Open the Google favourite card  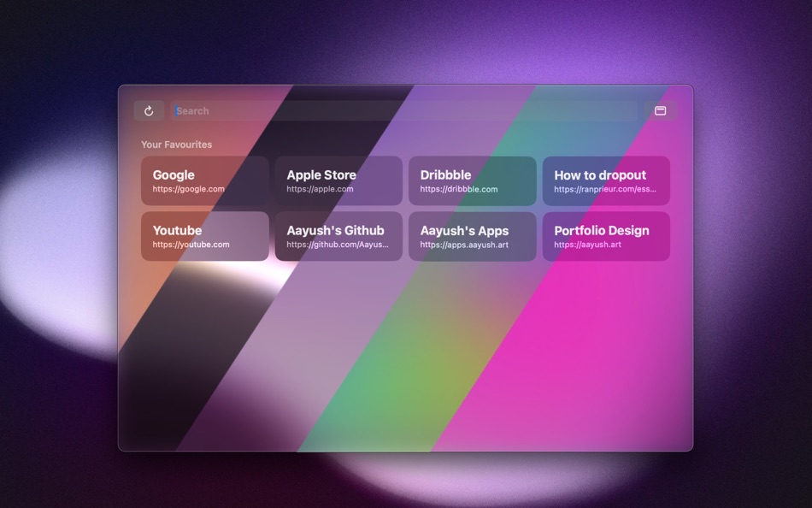205,181
